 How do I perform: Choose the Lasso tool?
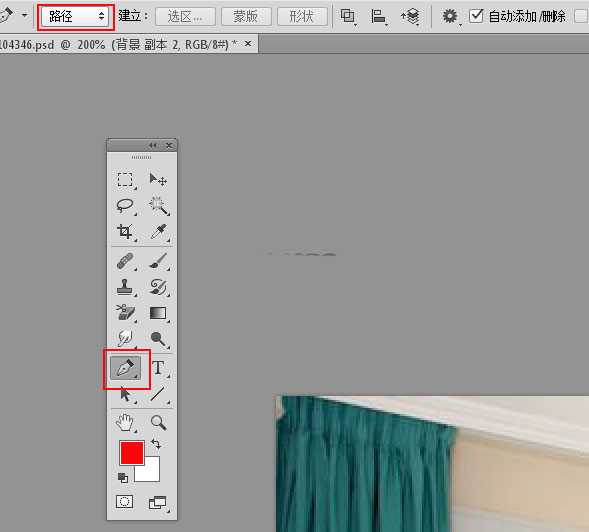click(125, 206)
